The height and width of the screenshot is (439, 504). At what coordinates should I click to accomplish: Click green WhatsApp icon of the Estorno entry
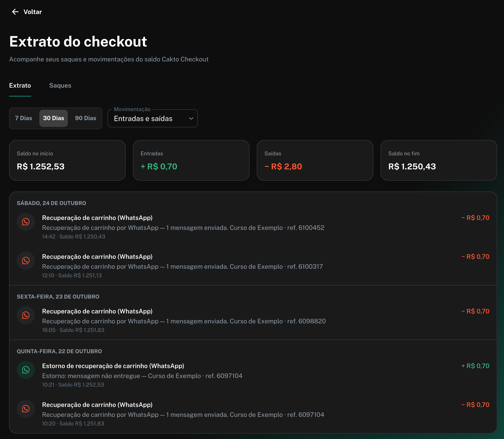coord(26,370)
